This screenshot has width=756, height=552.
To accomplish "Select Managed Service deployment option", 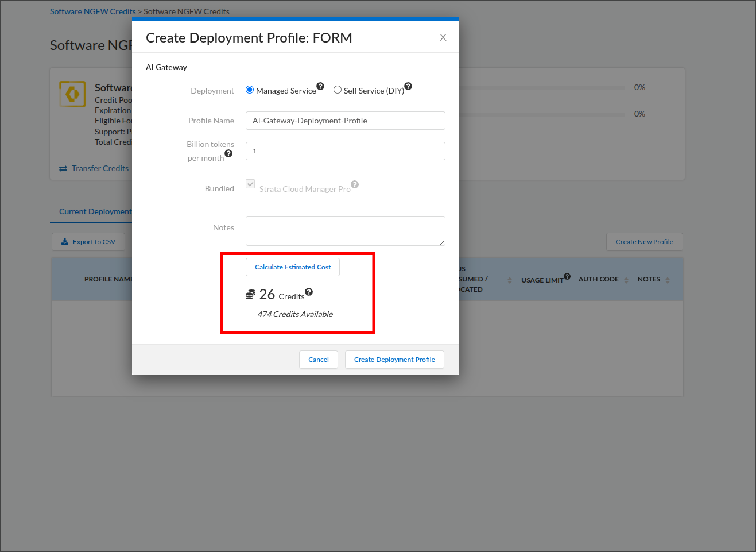I will tap(250, 90).
